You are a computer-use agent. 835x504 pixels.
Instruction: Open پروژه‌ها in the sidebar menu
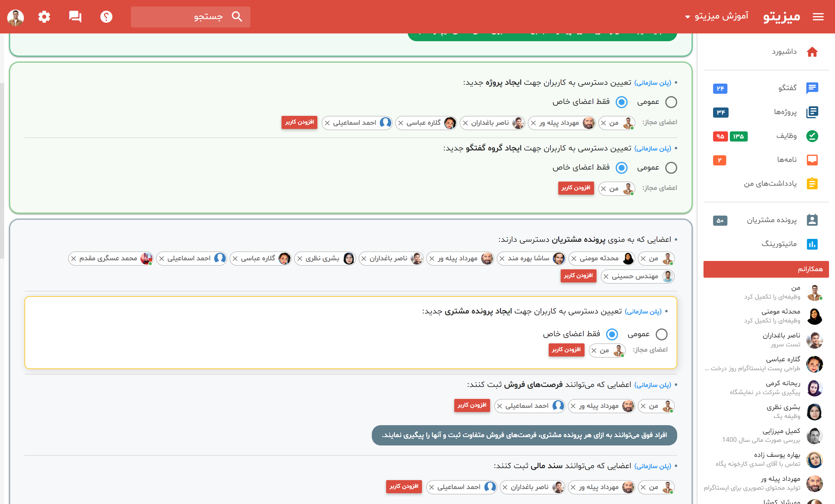point(766,112)
